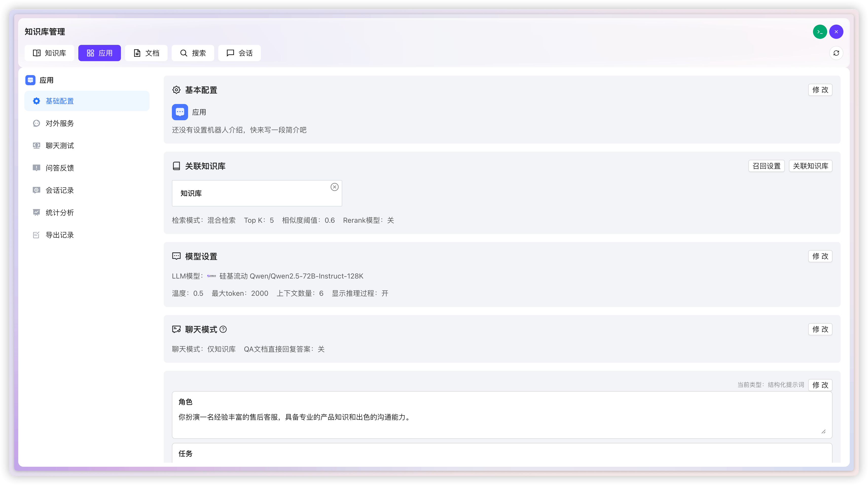Click the document icon on 文档 tab
868x485 pixels.
point(137,53)
